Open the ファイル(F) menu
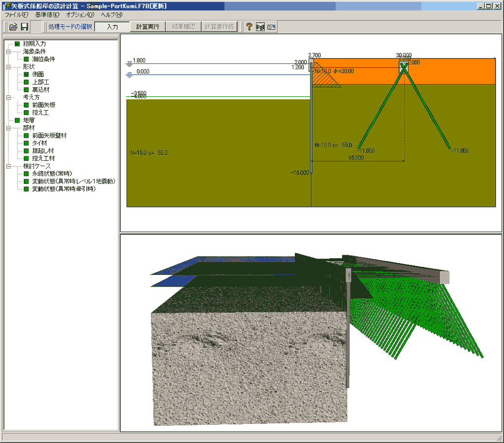The image size is (504, 443). click(16, 15)
